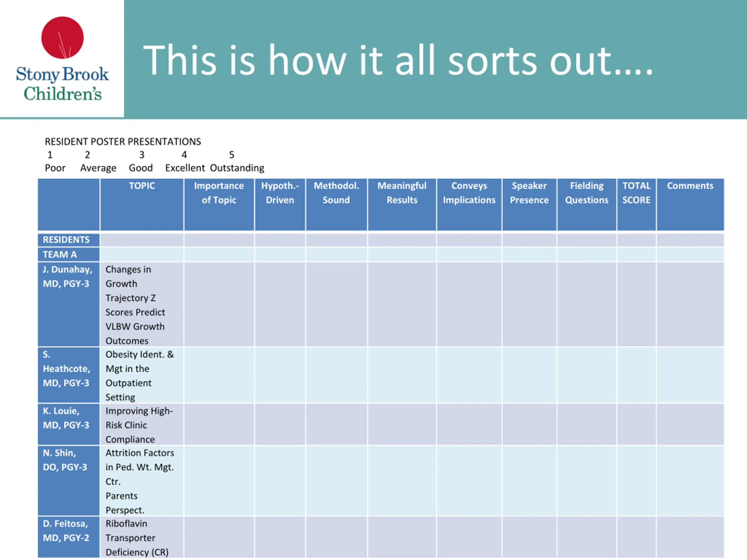Click the 'RESIDENT POSTER PRESENTATIONS' heading
Image resolution: width=747 pixels, height=560 pixels.
click(123, 141)
